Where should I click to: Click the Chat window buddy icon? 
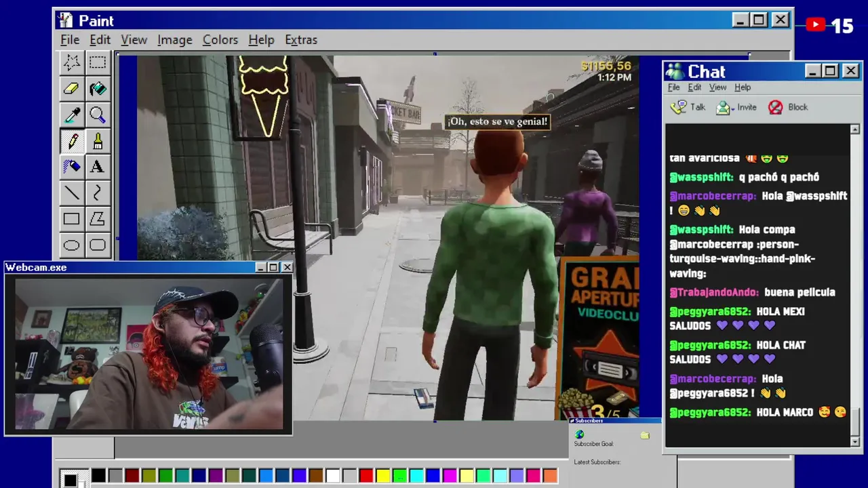point(675,71)
